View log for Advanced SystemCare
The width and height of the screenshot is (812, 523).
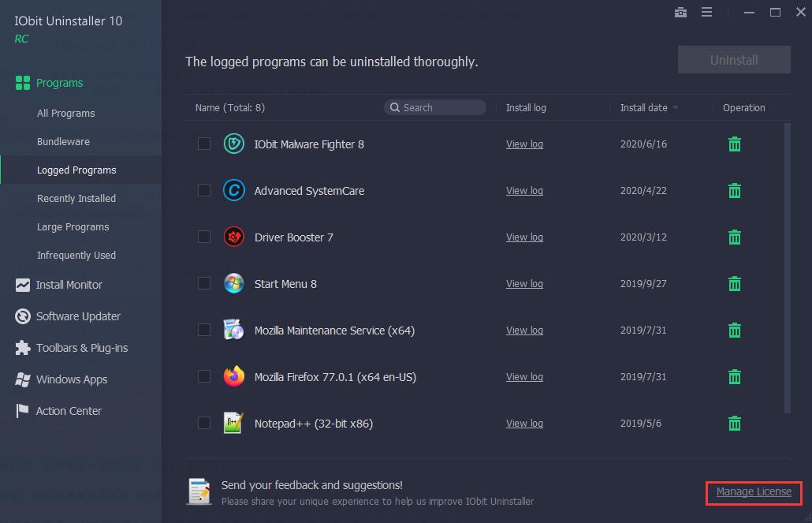coord(524,191)
